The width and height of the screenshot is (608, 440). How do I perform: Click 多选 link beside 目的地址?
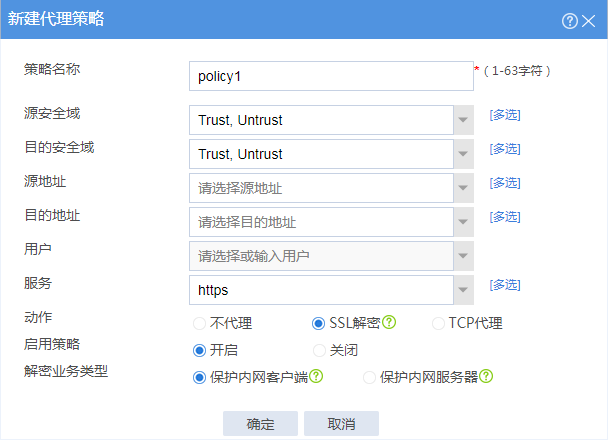[x=505, y=217]
